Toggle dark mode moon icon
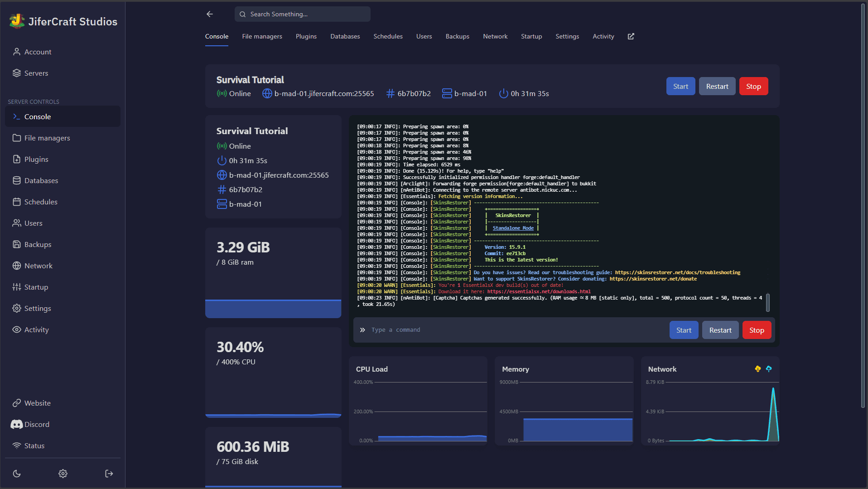 pyautogui.click(x=17, y=474)
